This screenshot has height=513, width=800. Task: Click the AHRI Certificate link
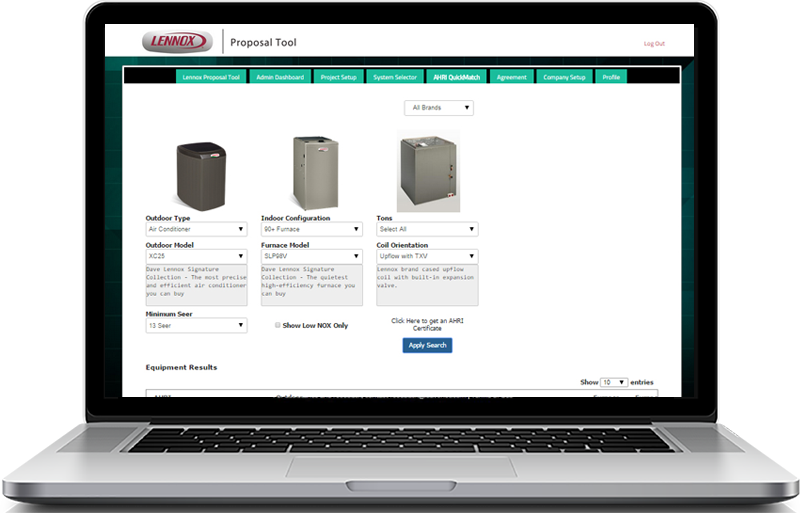427,324
